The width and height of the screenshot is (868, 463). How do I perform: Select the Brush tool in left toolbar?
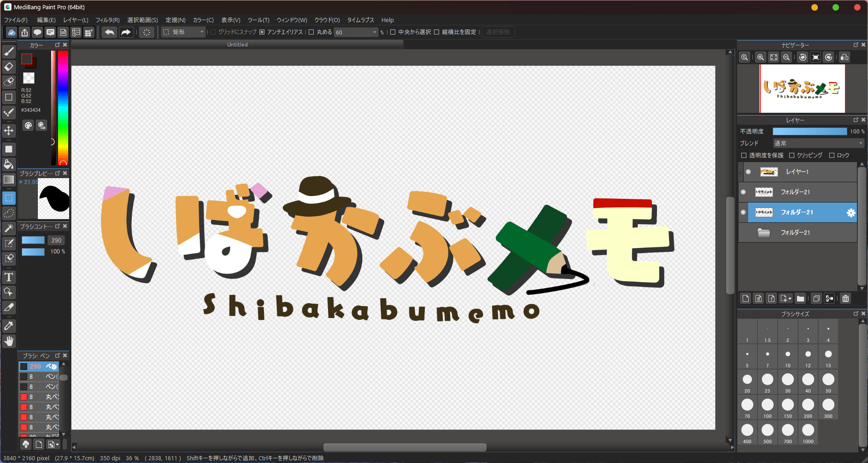tap(9, 52)
